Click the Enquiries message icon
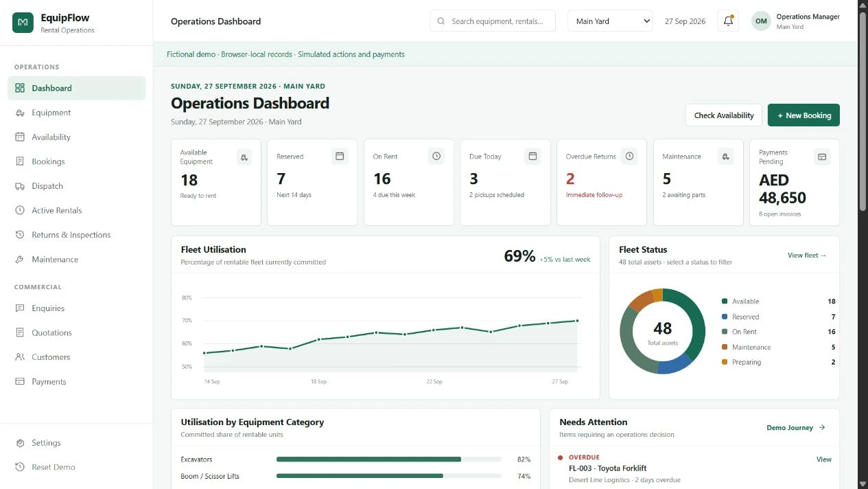 [20, 308]
